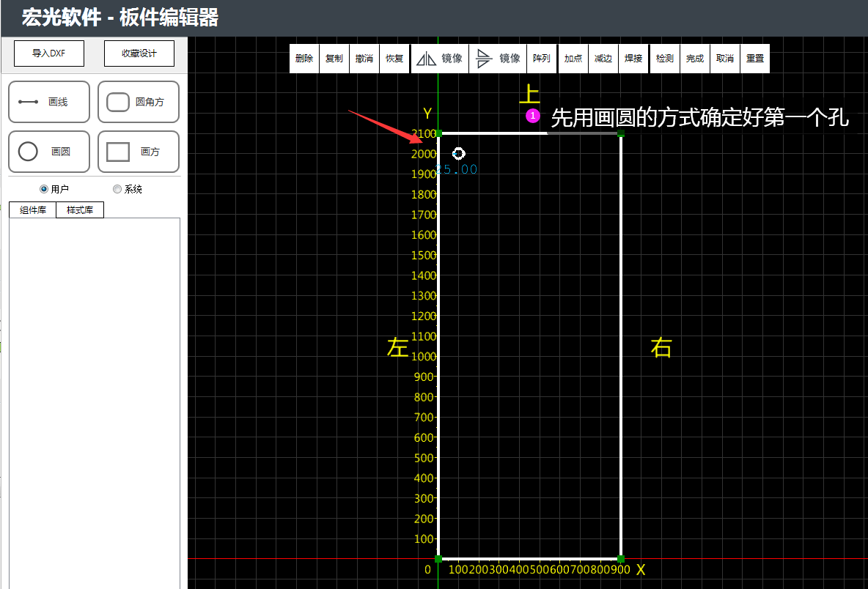This screenshot has width=868, height=589.
Task: Click the 上 side label
Action: tap(529, 94)
